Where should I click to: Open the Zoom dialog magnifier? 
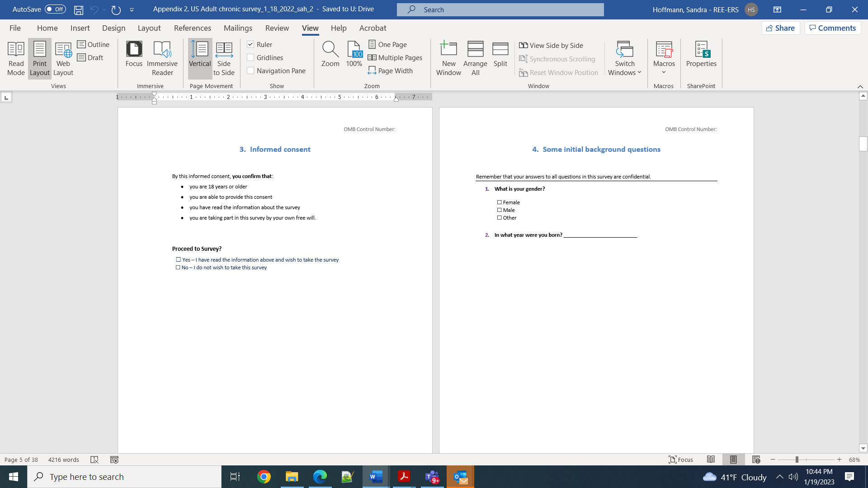[x=330, y=54]
